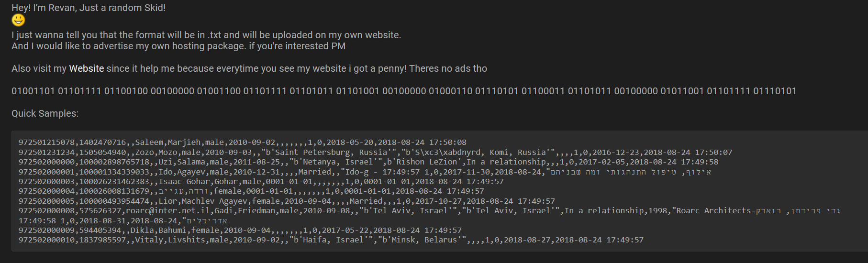This screenshot has width=868, height=263.
Task: Click the last binary group "01110101"
Action: (x=775, y=91)
